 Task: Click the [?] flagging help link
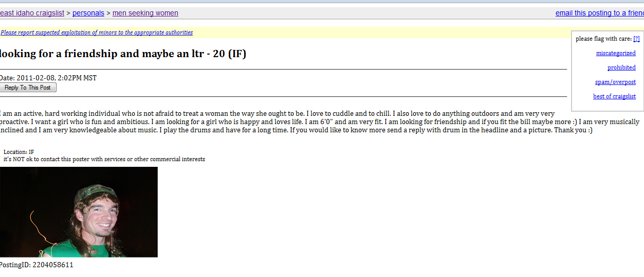tap(636, 39)
